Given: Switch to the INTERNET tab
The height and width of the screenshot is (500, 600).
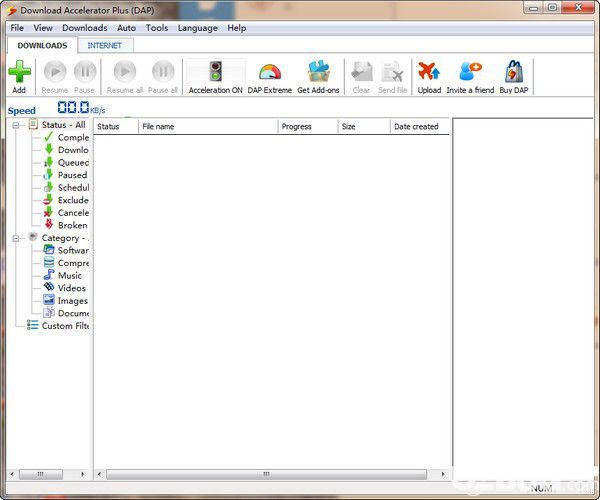Looking at the screenshot, I should 104,46.
